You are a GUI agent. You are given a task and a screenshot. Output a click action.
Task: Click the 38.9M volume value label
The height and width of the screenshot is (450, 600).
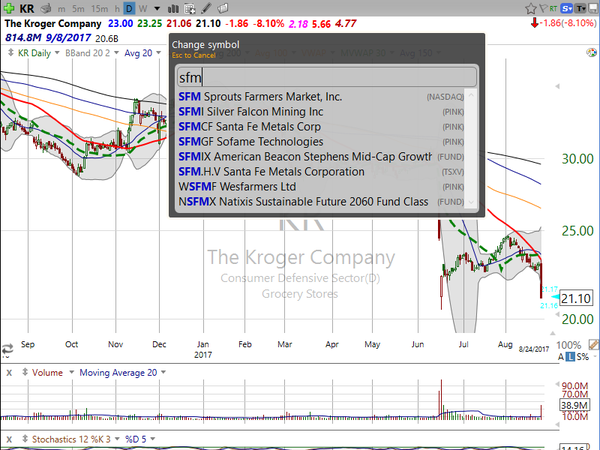pos(574,405)
